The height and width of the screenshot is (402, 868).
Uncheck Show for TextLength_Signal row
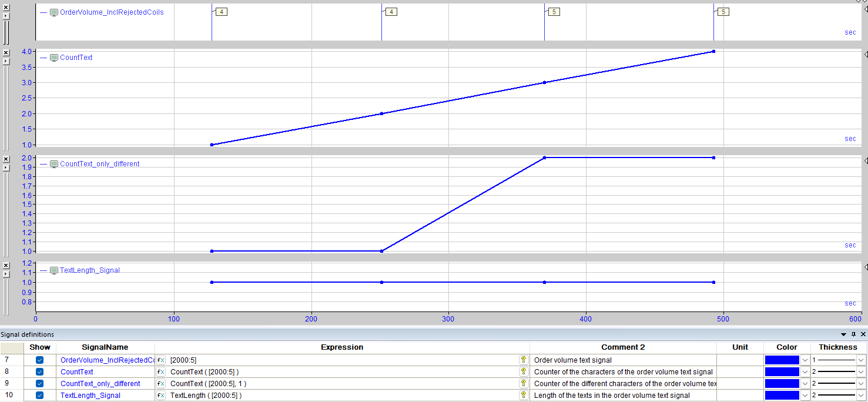pos(40,396)
